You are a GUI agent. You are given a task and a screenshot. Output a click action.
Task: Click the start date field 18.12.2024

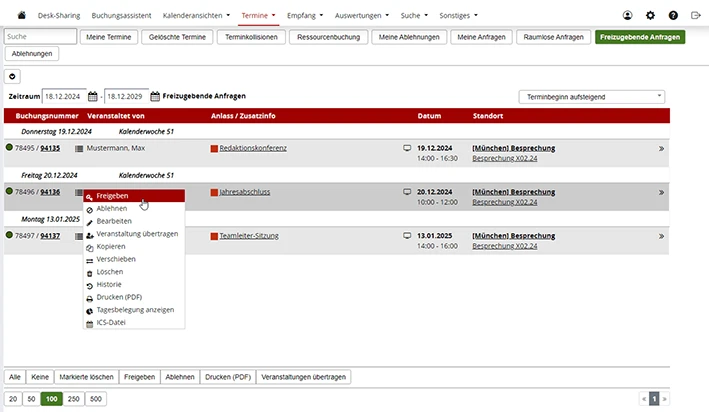(64, 96)
